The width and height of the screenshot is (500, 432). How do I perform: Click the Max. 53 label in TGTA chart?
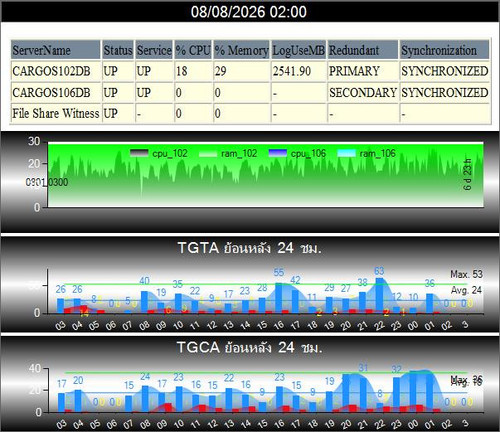click(466, 274)
